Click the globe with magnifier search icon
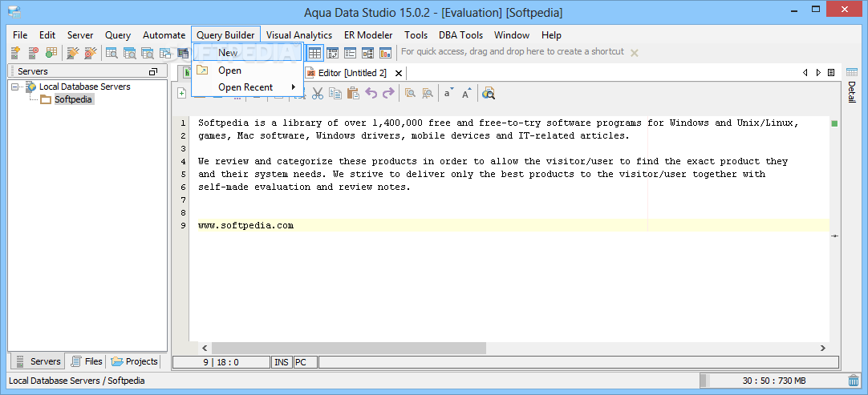This screenshot has height=395, width=868. coord(488,93)
